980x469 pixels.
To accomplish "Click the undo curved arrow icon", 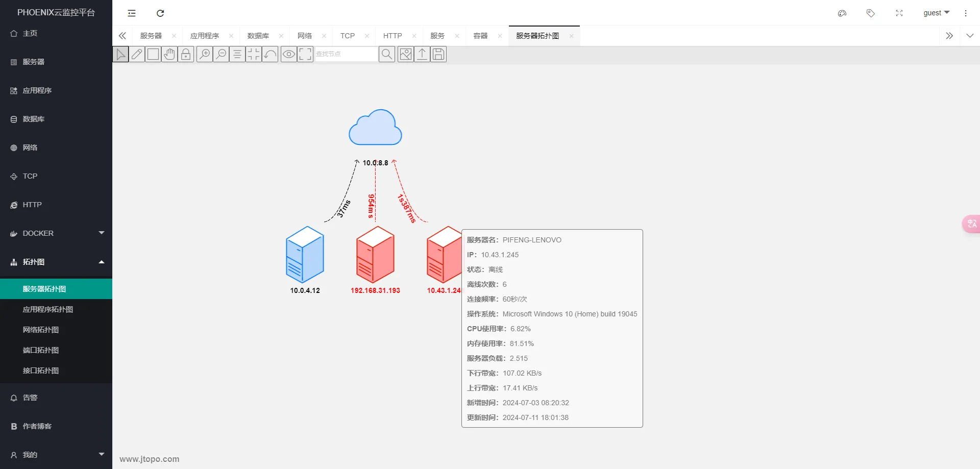I will pyautogui.click(x=270, y=54).
